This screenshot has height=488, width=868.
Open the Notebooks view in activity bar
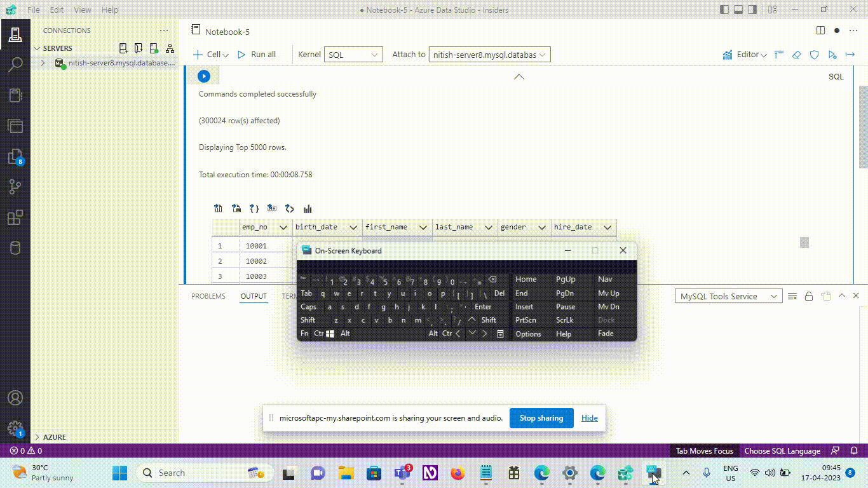point(15,95)
